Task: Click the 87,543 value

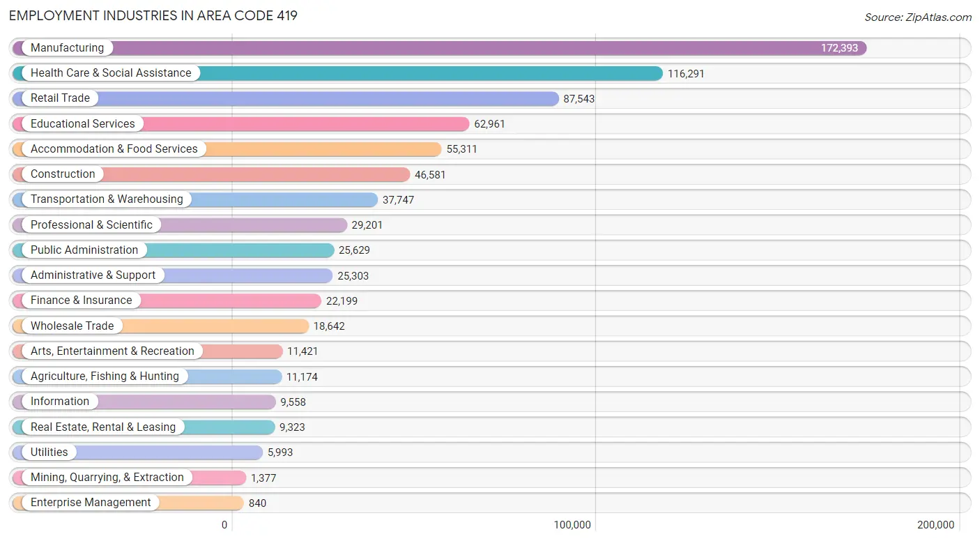Action: [579, 99]
